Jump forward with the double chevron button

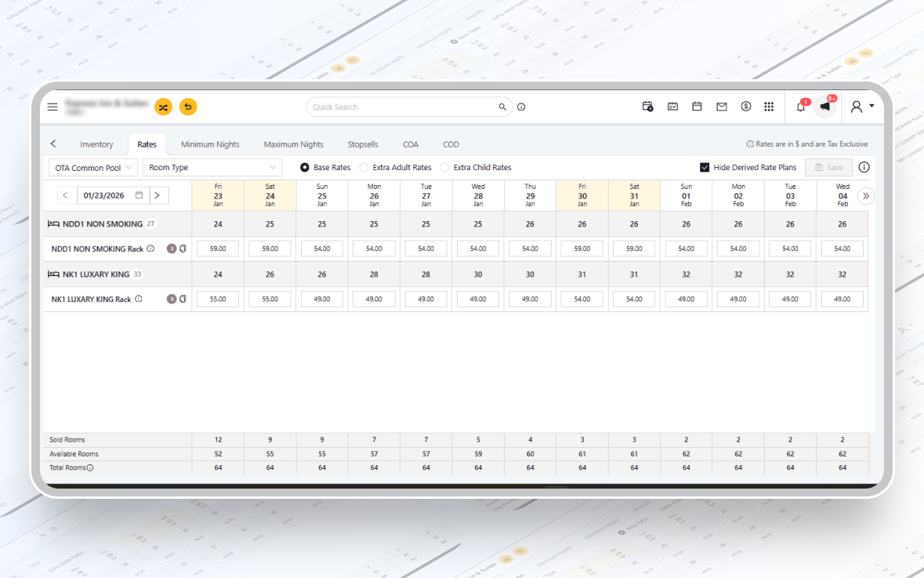point(866,196)
